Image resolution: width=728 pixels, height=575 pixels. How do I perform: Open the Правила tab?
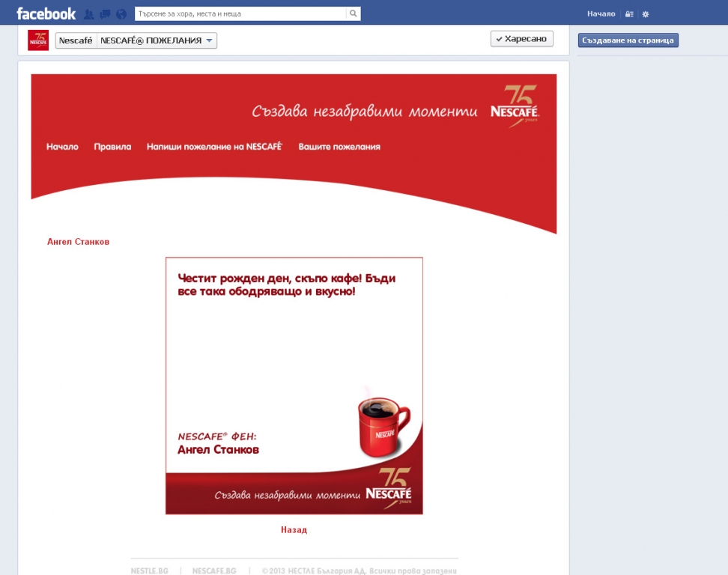112,147
